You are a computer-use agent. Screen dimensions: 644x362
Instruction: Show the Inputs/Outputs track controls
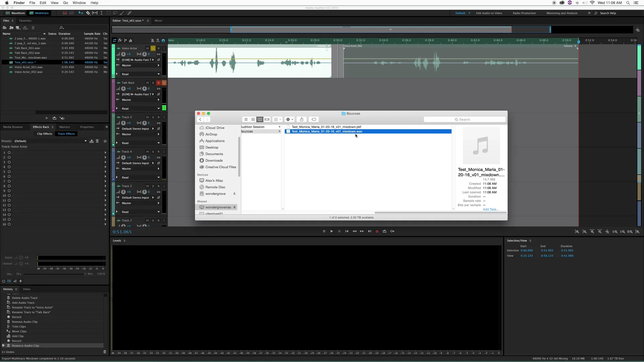pos(114,41)
